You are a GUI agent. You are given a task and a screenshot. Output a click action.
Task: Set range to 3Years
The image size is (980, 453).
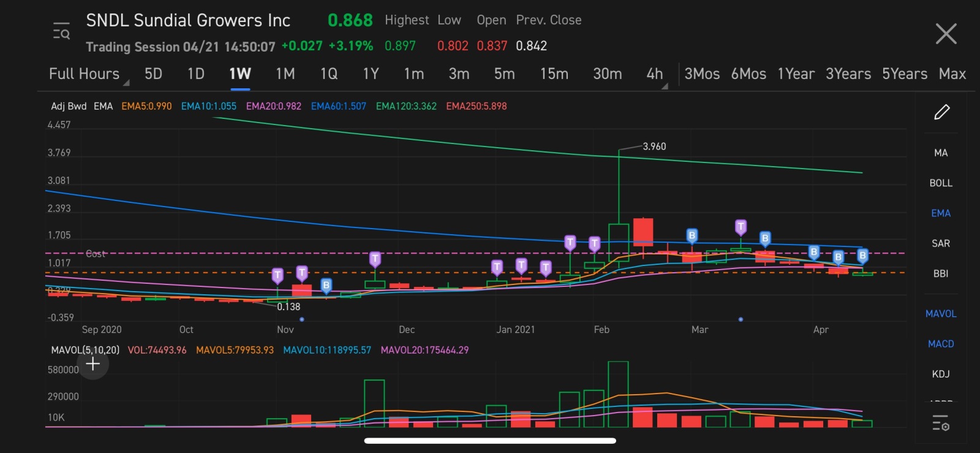pos(848,74)
